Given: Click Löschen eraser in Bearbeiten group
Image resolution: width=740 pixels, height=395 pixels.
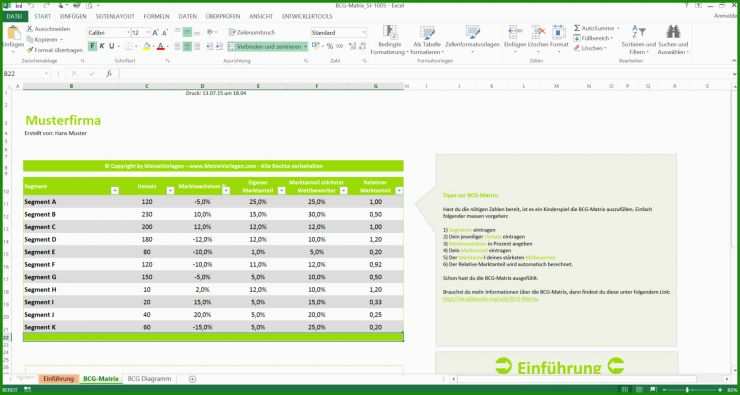Looking at the screenshot, I should [589, 48].
